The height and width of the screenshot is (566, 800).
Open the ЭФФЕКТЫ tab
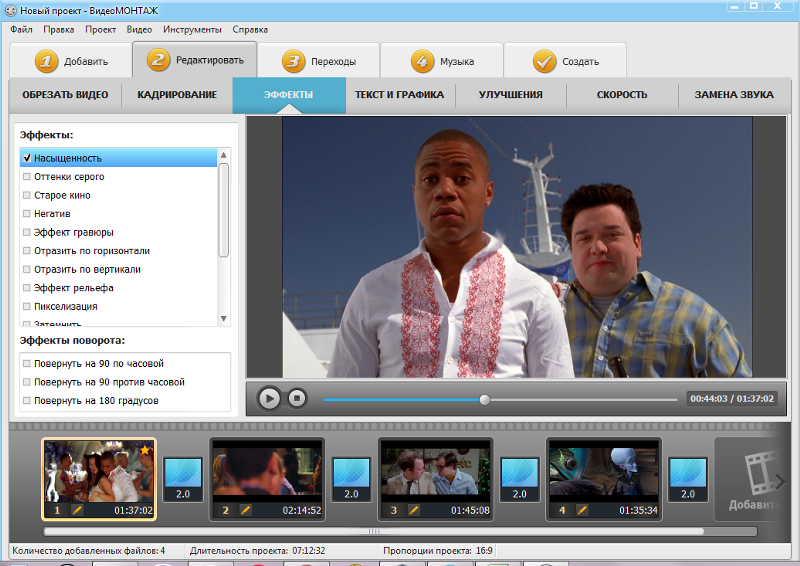(x=289, y=95)
